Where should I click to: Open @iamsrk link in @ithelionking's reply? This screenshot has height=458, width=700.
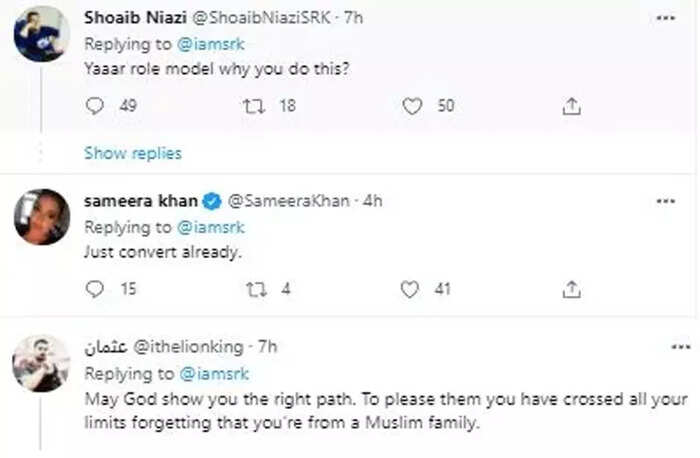pos(214,374)
